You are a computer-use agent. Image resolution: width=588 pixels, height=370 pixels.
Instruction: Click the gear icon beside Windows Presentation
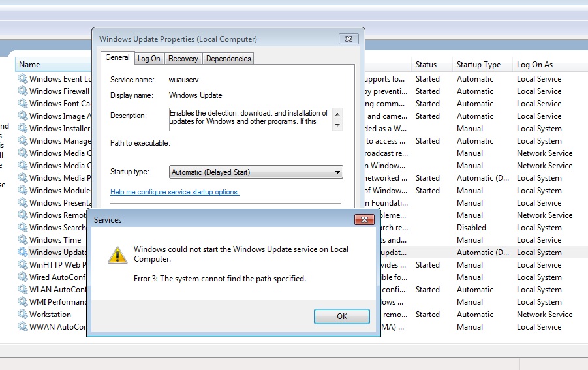[23, 202]
